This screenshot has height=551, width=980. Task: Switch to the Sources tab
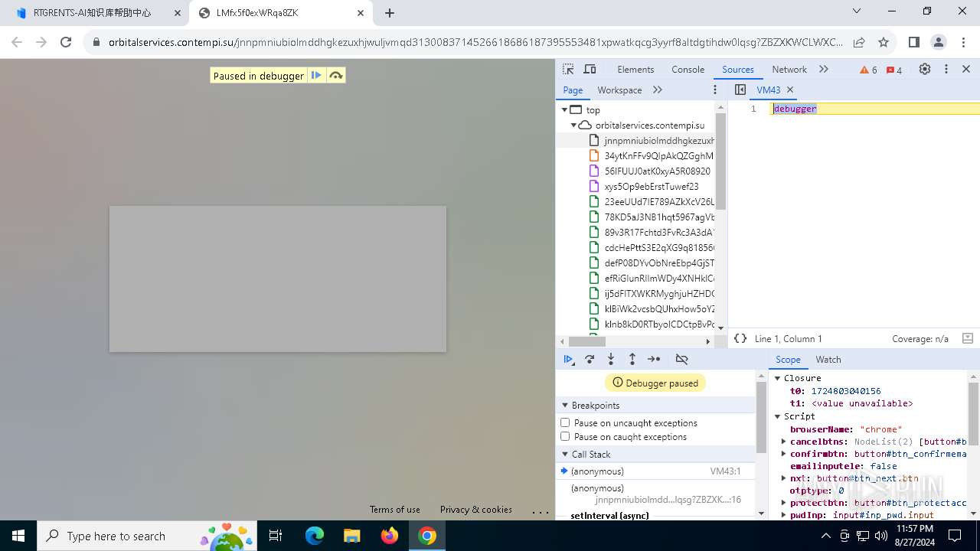738,69
